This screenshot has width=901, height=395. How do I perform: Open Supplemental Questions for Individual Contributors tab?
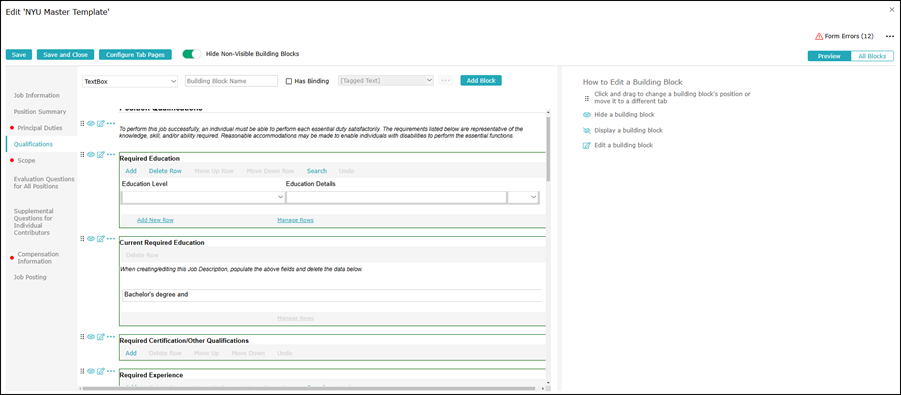coord(33,222)
